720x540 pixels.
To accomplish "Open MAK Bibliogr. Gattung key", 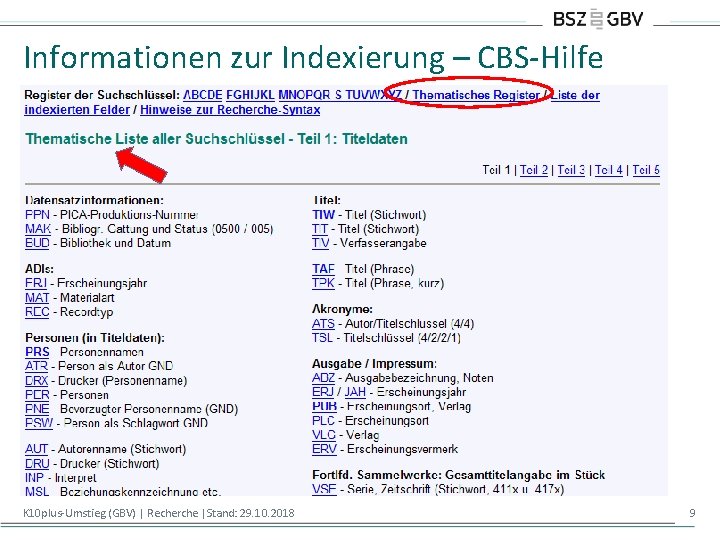I will (x=38, y=229).
